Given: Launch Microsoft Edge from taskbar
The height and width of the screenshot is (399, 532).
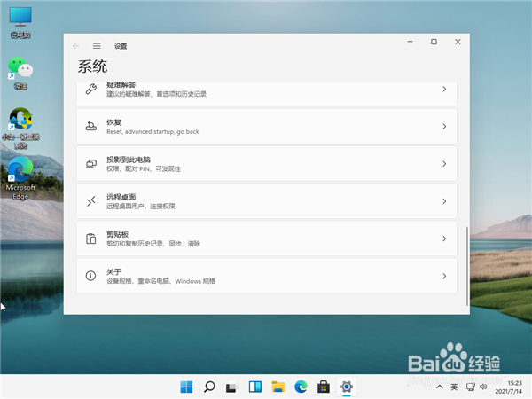Looking at the screenshot, I should click(x=301, y=387).
